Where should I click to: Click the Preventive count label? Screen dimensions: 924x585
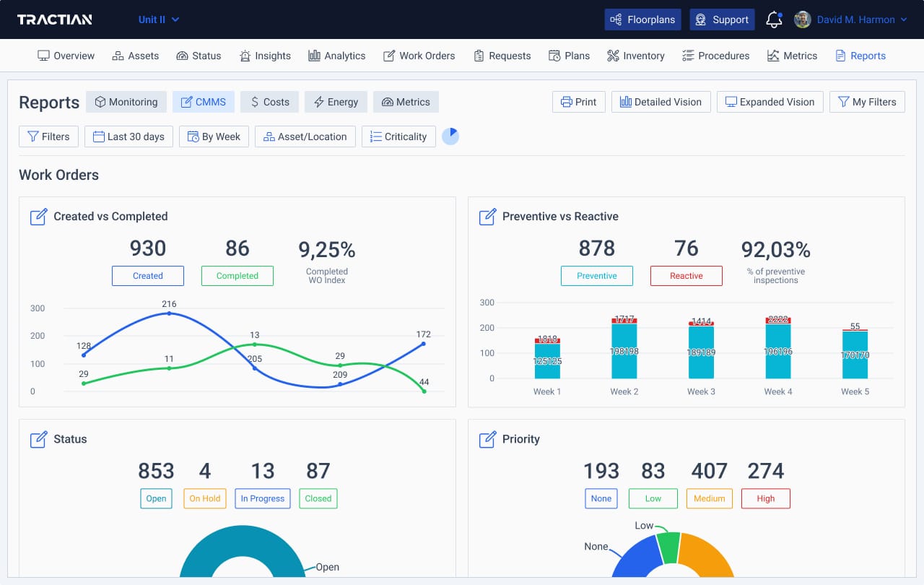pyautogui.click(x=597, y=275)
